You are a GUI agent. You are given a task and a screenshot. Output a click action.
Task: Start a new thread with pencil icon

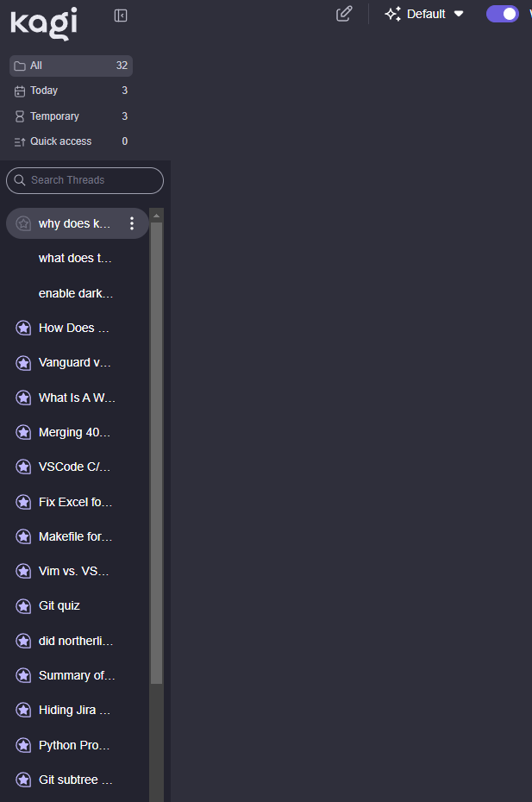pyautogui.click(x=344, y=14)
